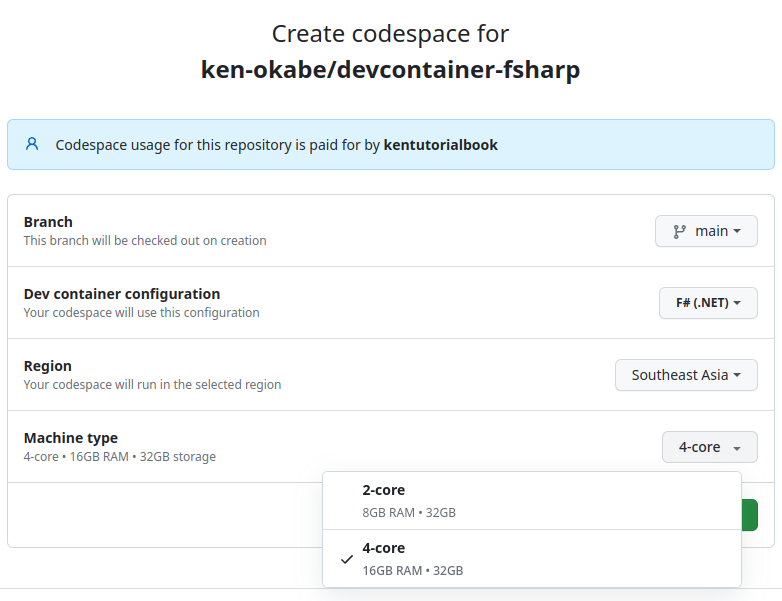
Task: Click the caret arrow on the F# (.NET) button
Action: point(737,303)
